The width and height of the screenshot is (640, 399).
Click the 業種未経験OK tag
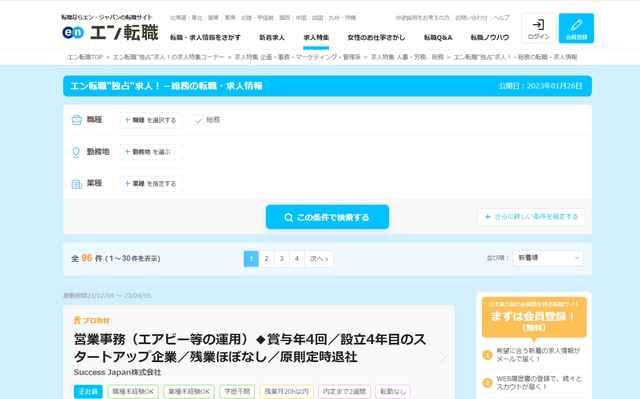[x=189, y=392]
